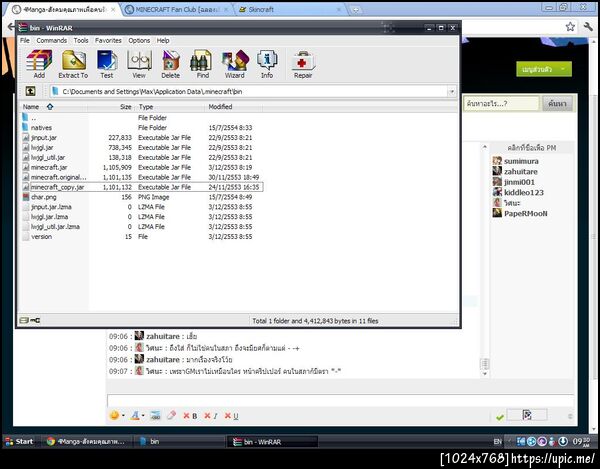Screen dimensions: 600x469
Task: Click the eraser icon in chat toolbar
Action: 171,415
